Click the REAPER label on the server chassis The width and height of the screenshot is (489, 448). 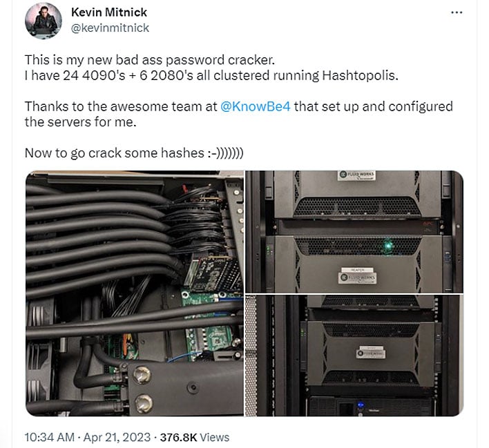tap(357, 270)
